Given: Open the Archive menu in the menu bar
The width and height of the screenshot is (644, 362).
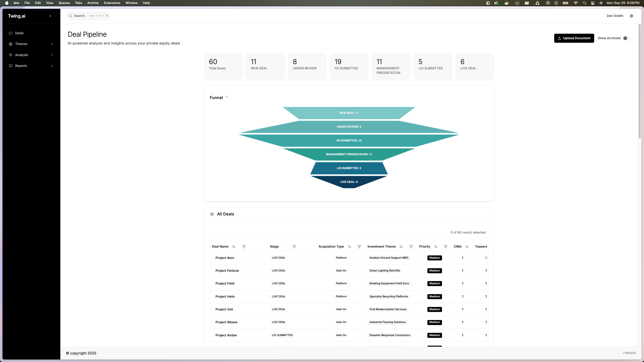Looking at the screenshot, I should [93, 3].
